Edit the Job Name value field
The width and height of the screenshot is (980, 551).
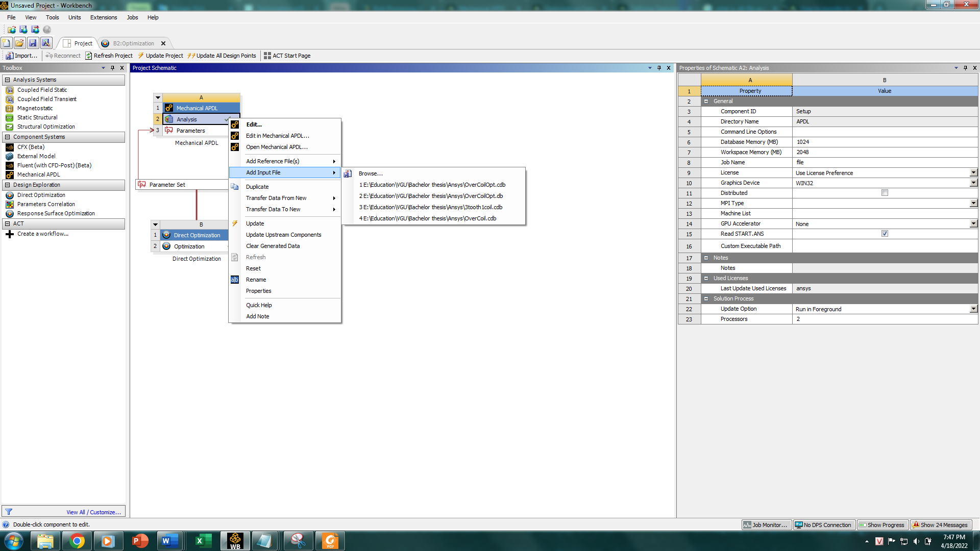(885, 162)
